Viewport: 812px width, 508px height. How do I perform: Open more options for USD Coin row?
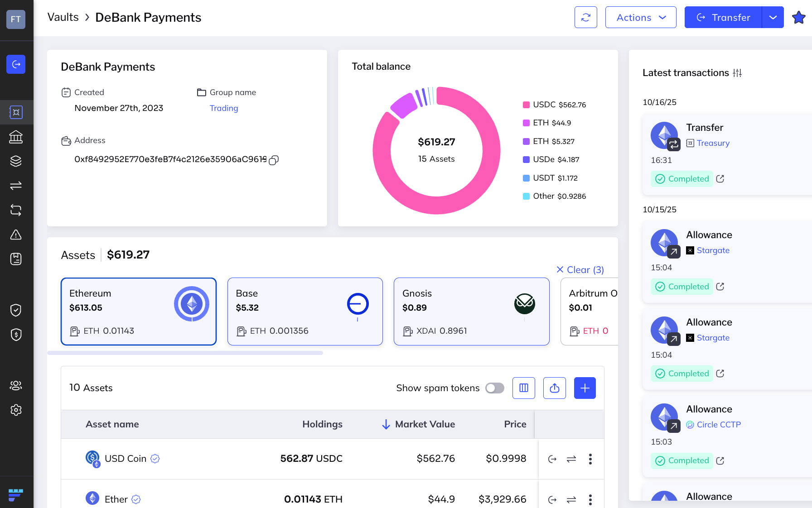[590, 459]
